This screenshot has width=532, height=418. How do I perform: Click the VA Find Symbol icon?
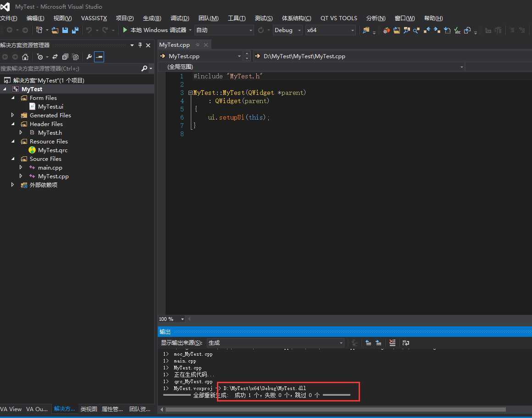point(406,30)
